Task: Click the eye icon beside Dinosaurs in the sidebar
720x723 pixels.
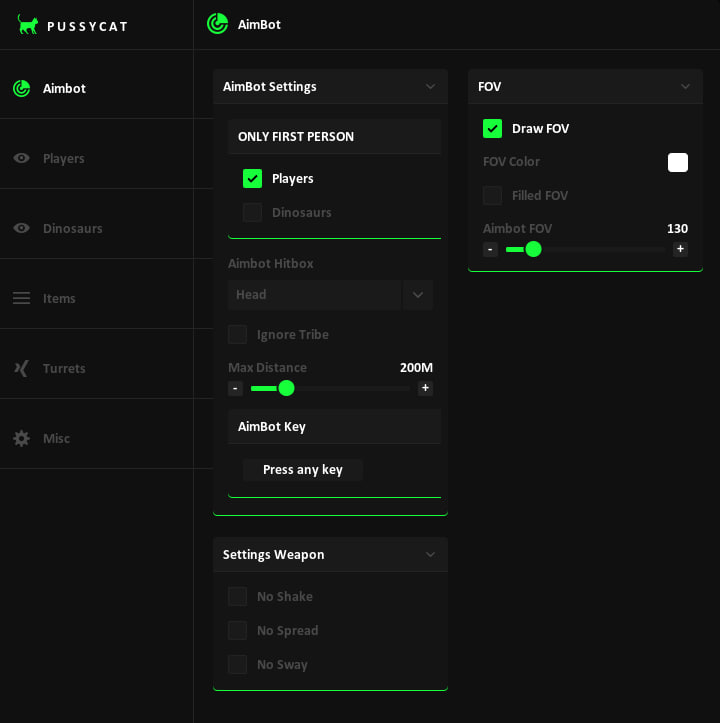Action: [x=21, y=228]
